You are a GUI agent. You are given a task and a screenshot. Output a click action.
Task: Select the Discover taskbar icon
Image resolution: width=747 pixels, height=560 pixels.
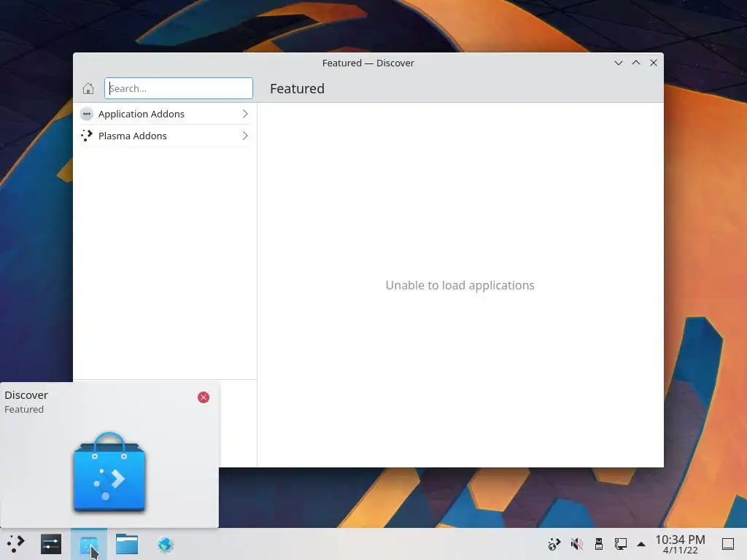click(89, 544)
